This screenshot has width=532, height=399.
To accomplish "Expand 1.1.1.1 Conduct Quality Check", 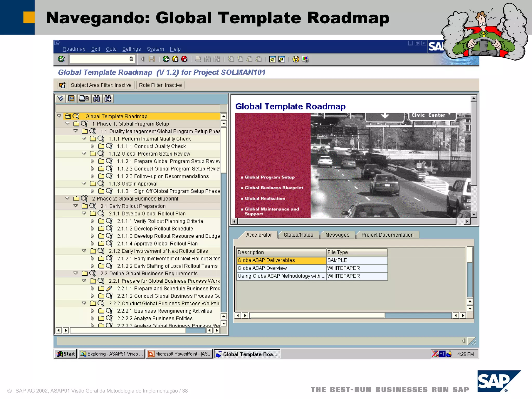I will (92, 146).
